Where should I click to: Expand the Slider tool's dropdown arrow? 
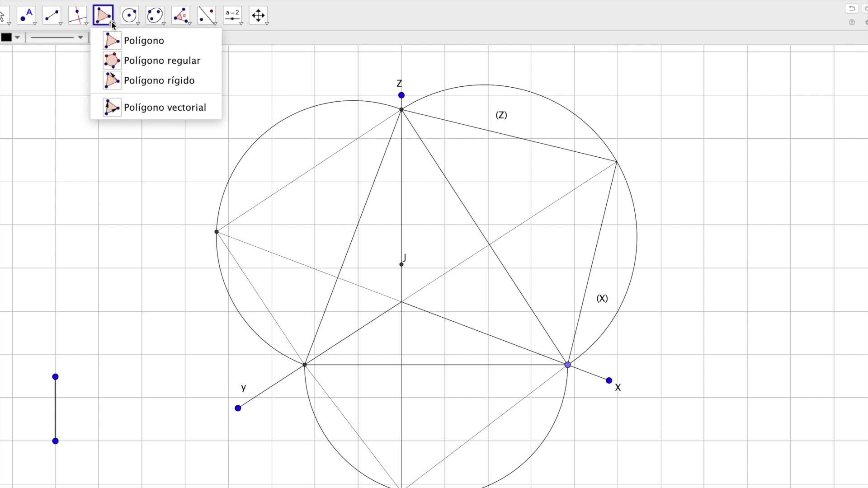point(241,23)
